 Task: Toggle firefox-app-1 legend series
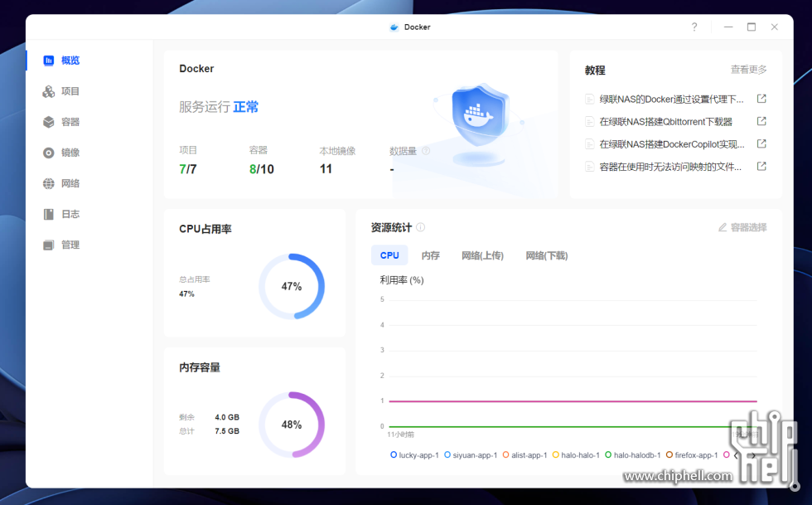tap(692, 454)
